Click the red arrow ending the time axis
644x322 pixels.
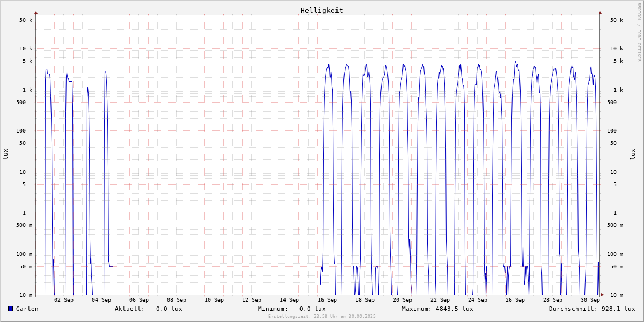(x=602, y=295)
